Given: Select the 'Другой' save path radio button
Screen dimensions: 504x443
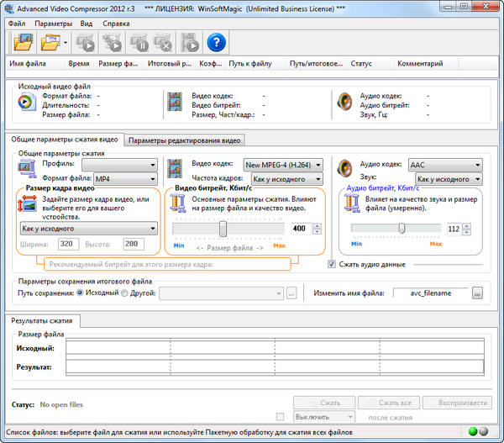Looking at the screenshot, I should coord(125,293).
